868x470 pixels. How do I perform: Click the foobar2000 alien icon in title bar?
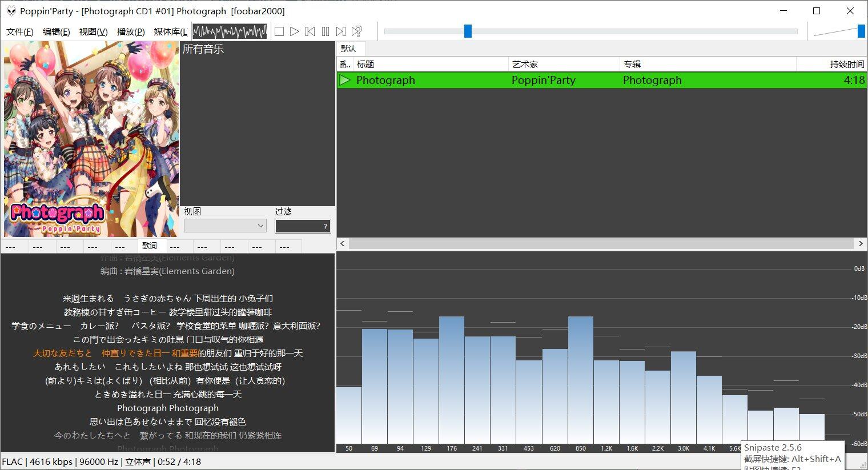(x=11, y=11)
